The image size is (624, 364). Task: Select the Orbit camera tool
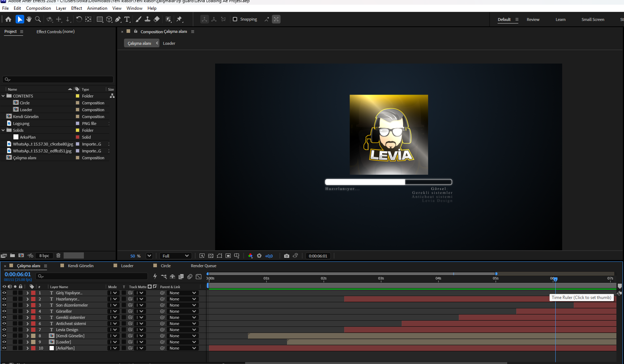point(50,19)
